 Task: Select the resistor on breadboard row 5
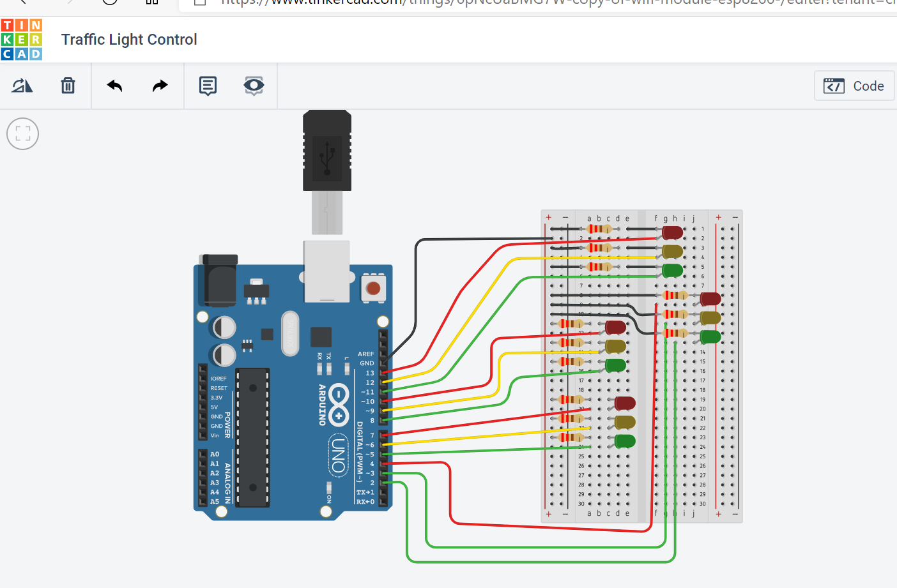click(x=599, y=267)
